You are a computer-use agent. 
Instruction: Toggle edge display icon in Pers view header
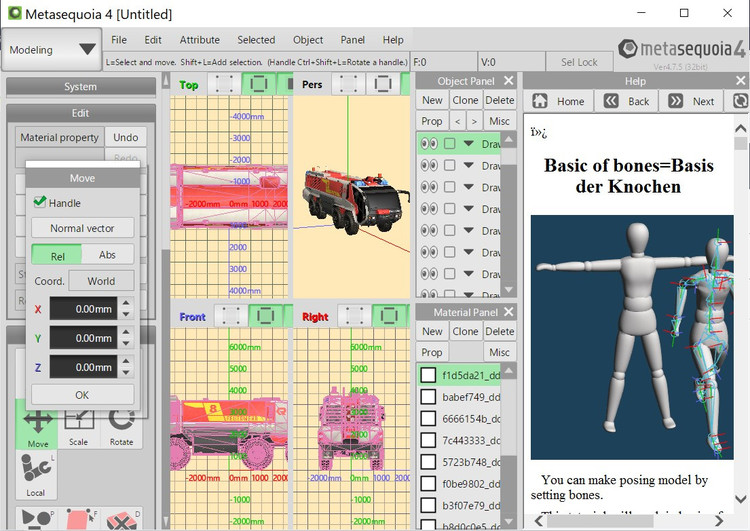click(383, 84)
